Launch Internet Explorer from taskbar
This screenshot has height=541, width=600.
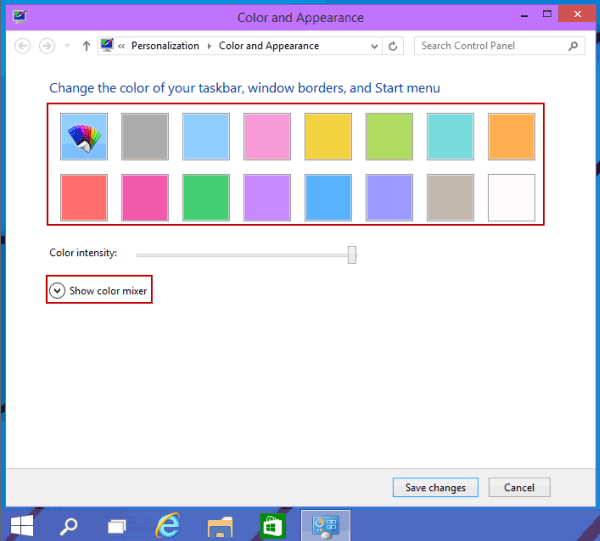168,525
